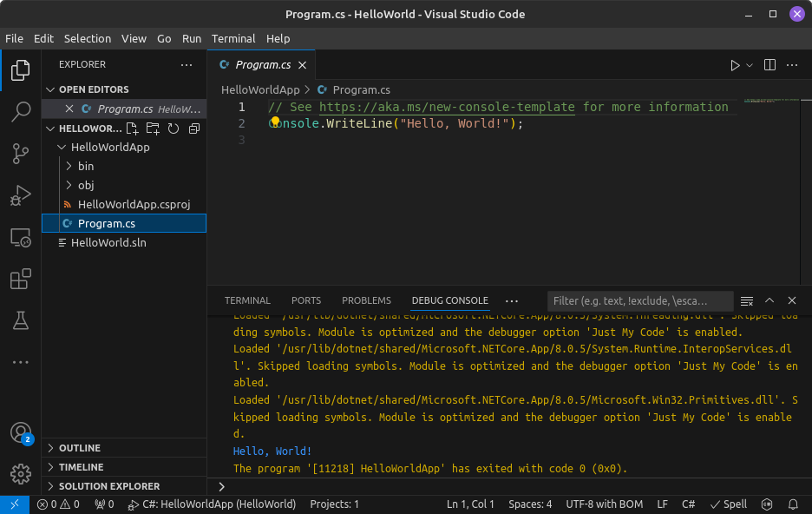Clear the debug console output

pyautogui.click(x=747, y=301)
